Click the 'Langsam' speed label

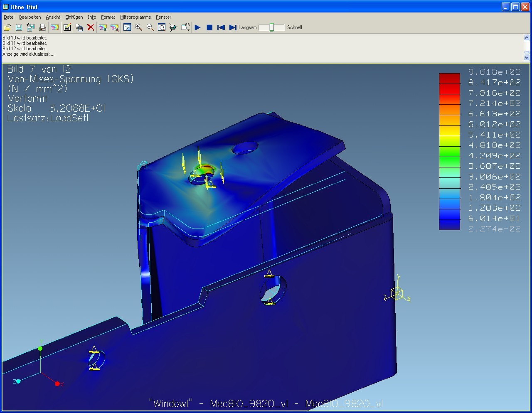(248, 27)
